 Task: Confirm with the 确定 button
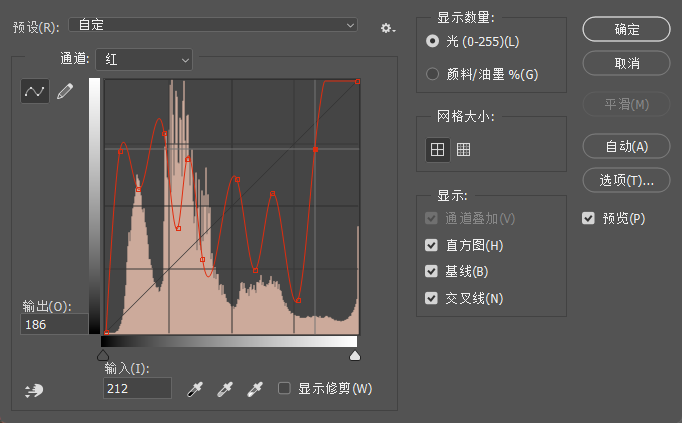point(626,29)
